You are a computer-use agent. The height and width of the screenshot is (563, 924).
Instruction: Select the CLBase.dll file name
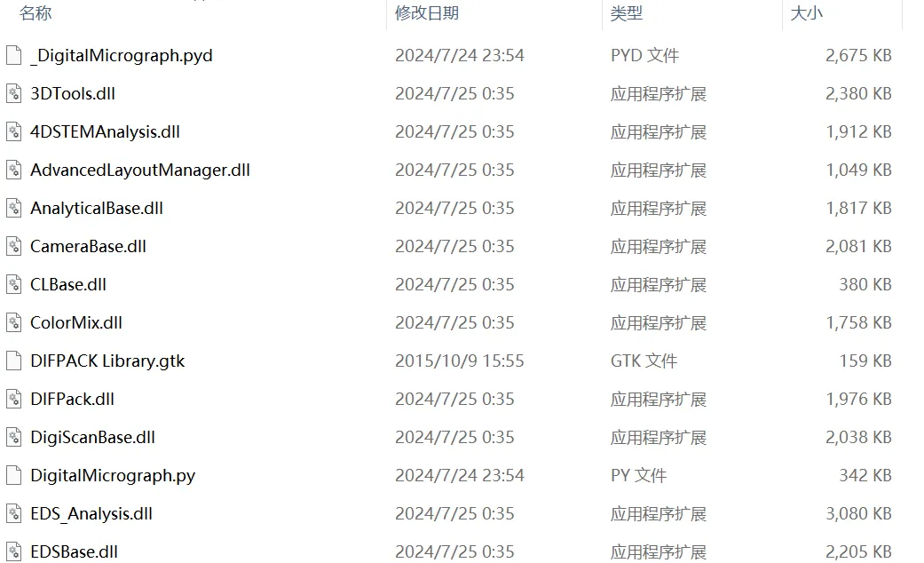coord(68,285)
